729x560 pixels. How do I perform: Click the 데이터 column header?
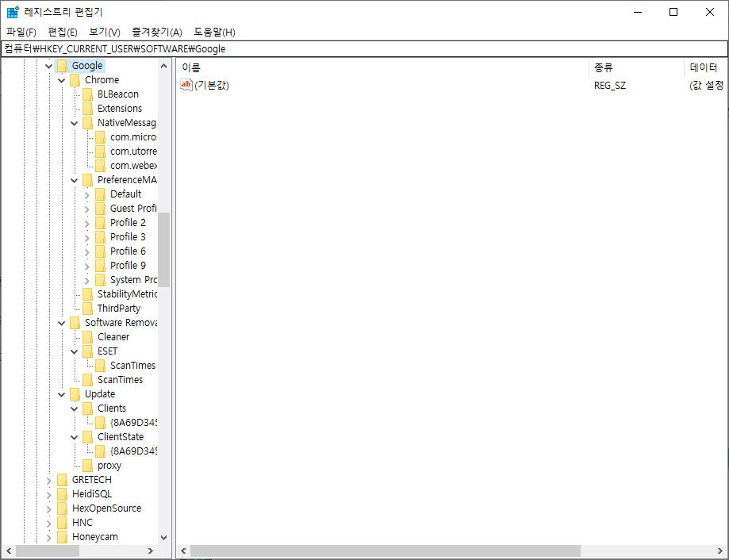tap(706, 68)
